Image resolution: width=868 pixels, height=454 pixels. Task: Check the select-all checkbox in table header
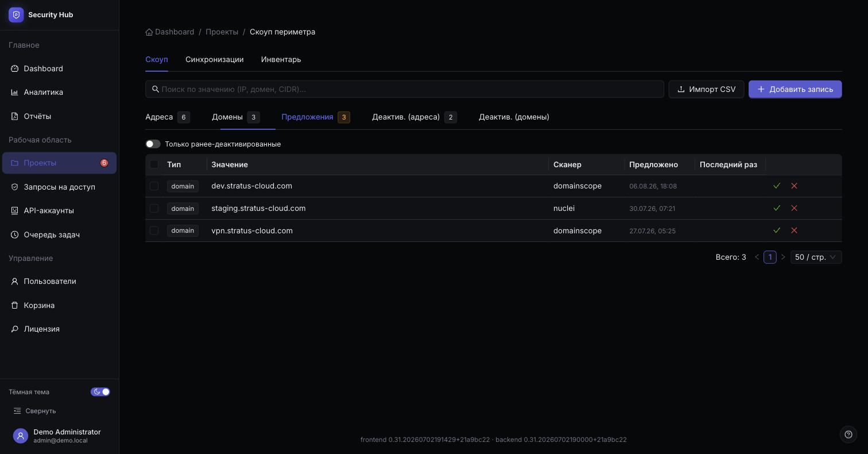pyautogui.click(x=154, y=164)
